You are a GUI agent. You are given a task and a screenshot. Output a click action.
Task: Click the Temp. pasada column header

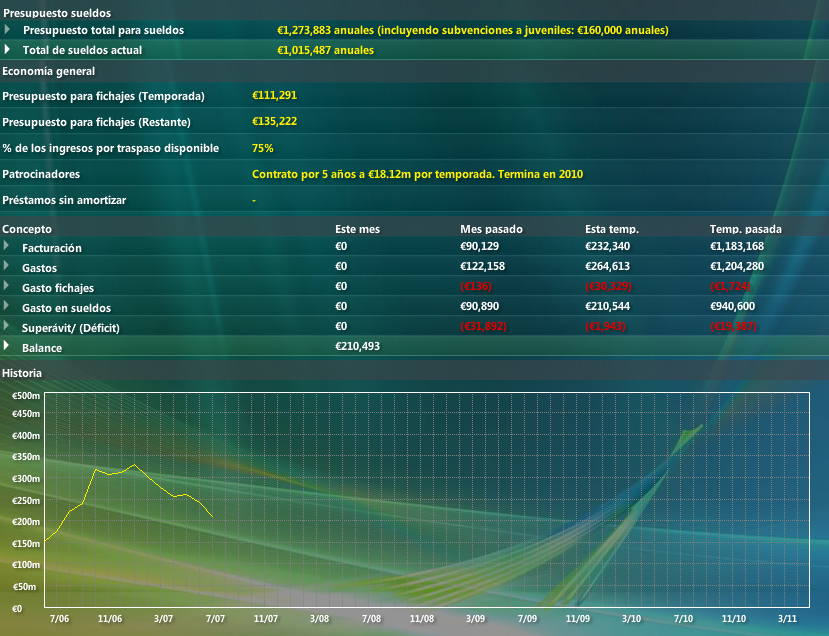click(x=745, y=229)
